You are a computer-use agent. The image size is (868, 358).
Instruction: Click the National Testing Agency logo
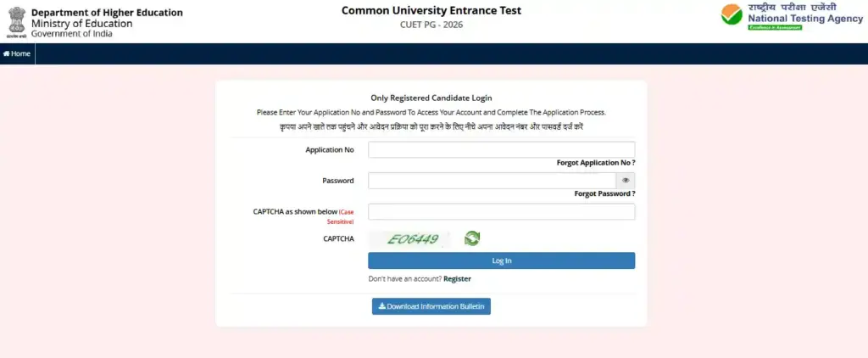[792, 17]
